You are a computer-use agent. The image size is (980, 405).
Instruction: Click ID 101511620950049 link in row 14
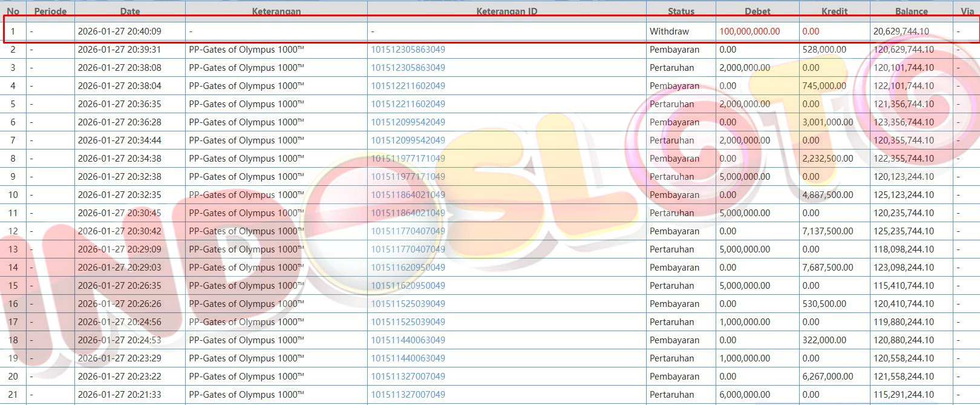click(408, 268)
